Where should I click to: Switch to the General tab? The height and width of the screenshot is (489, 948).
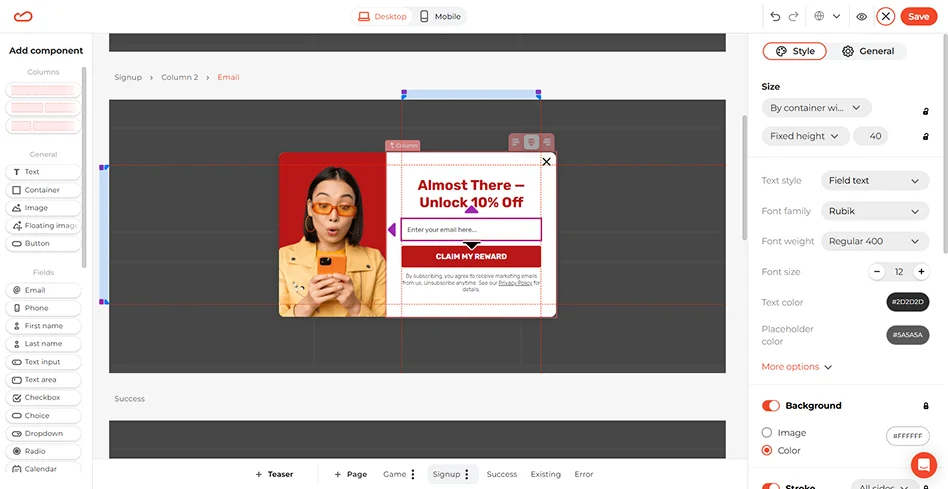tap(868, 51)
